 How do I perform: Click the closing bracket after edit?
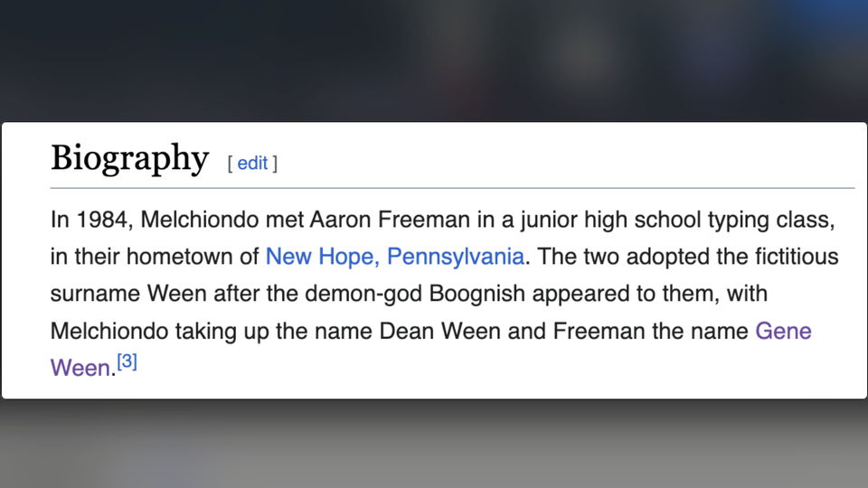coord(275,164)
